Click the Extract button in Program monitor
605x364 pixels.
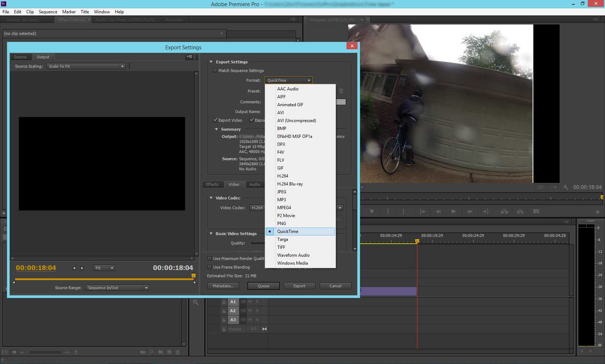click(x=520, y=212)
